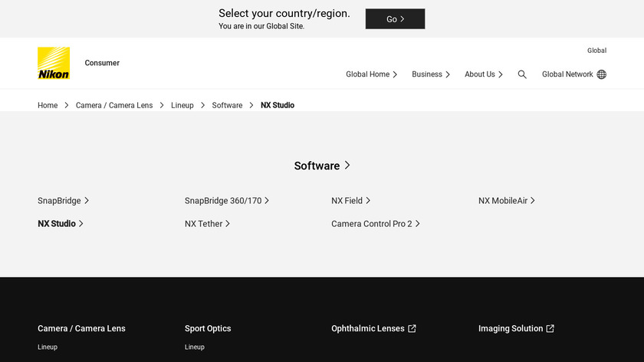Open Camera Control Pro 2 page
The width and height of the screenshot is (644, 362).
[376, 223]
